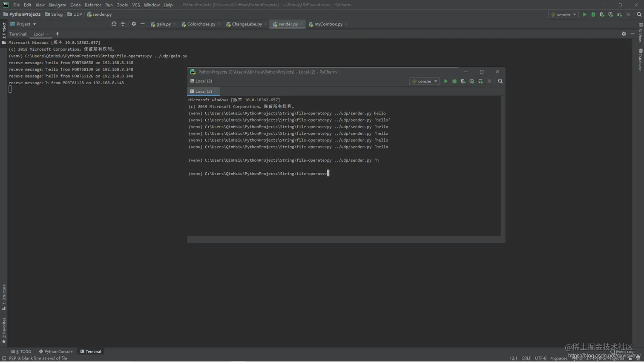Open Project panel settings gear

coord(134,24)
